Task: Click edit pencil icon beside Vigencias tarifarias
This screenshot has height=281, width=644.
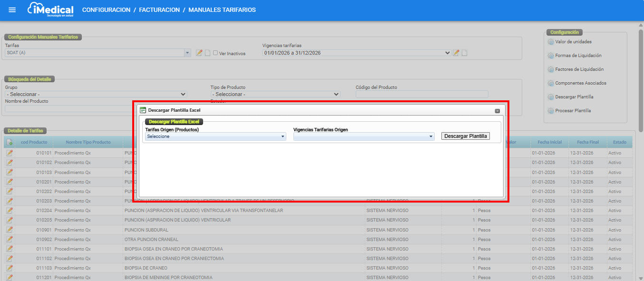Action: (x=456, y=53)
